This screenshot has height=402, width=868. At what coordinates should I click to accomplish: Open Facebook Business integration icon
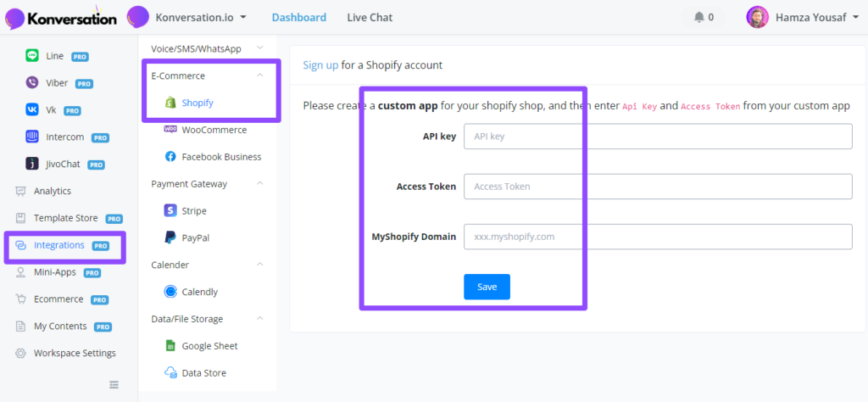(x=170, y=157)
